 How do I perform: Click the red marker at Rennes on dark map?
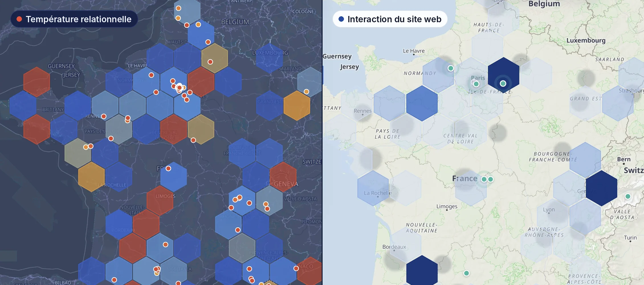click(104, 116)
